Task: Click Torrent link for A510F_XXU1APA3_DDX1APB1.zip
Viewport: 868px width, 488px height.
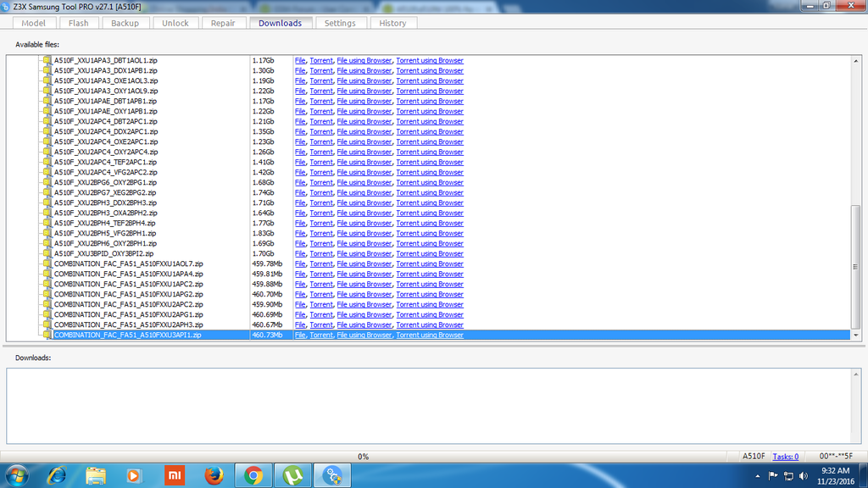Action: tap(321, 71)
